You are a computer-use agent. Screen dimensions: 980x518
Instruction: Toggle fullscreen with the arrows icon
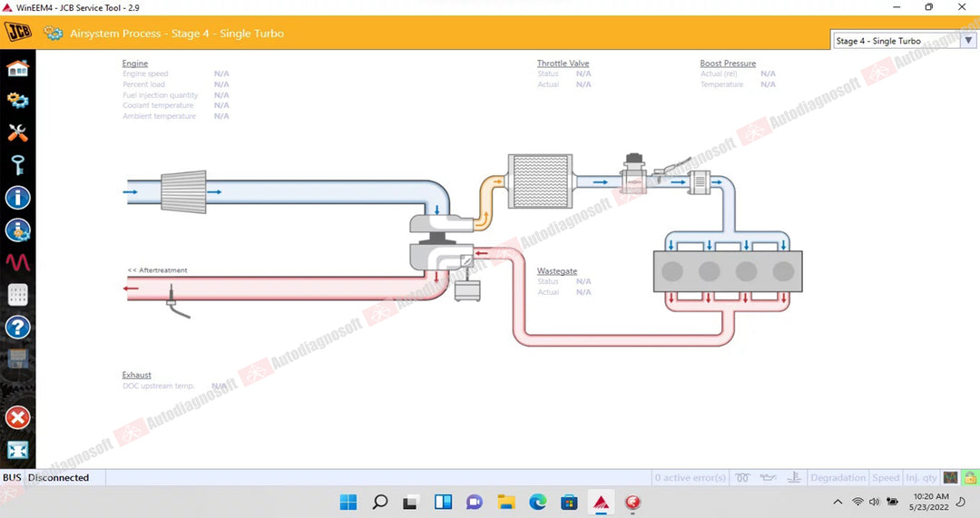point(17,450)
